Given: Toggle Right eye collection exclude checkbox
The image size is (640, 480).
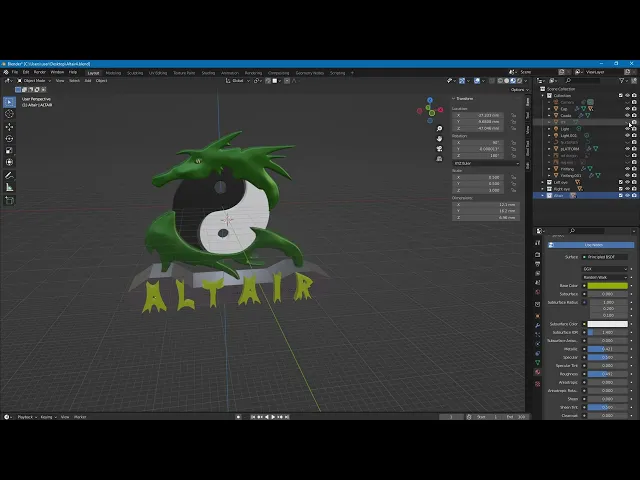Looking at the screenshot, I should 621,189.
